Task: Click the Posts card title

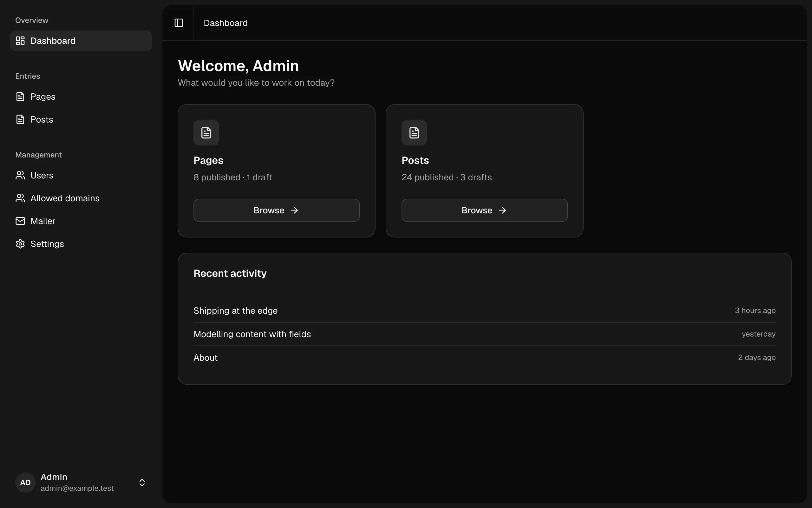Action: tap(415, 160)
